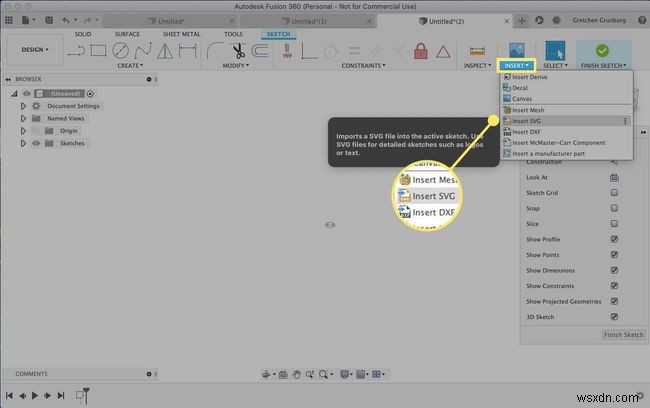
Task: Switch to the SHEET METAL tab
Action: tap(181, 34)
